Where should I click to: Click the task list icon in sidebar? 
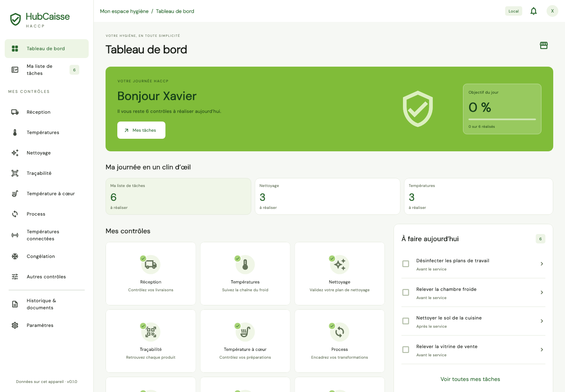[15, 70]
